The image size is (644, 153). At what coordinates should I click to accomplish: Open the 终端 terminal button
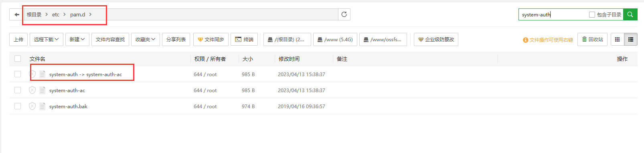pos(244,39)
